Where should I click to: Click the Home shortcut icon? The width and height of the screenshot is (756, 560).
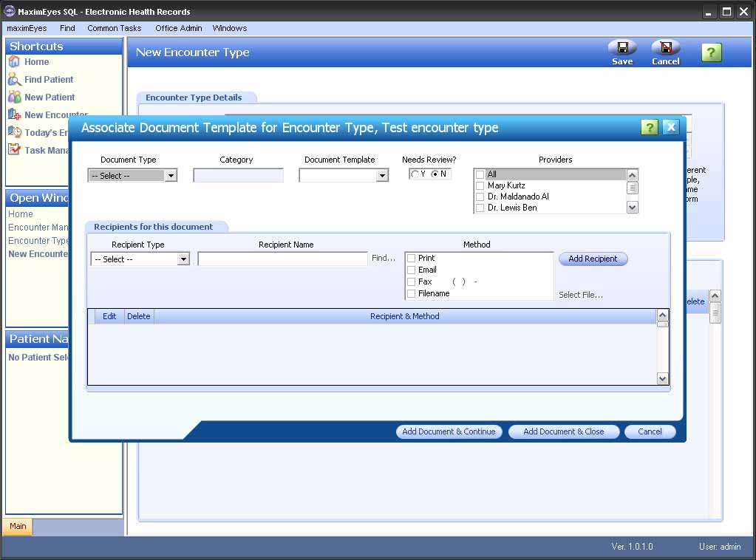point(14,61)
